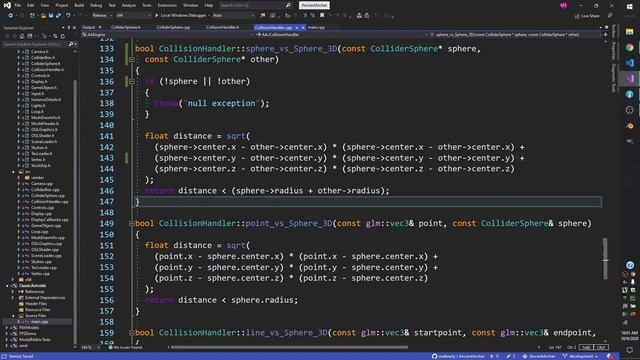The width and height of the screenshot is (640, 360).
Task: Open the Build menu
Action: click(79, 5)
